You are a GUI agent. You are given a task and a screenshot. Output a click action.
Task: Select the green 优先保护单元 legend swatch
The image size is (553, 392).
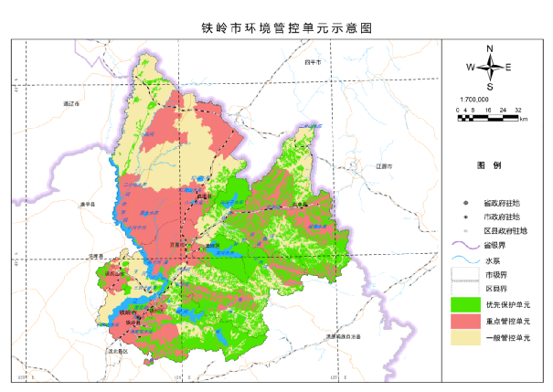[x=466, y=303]
